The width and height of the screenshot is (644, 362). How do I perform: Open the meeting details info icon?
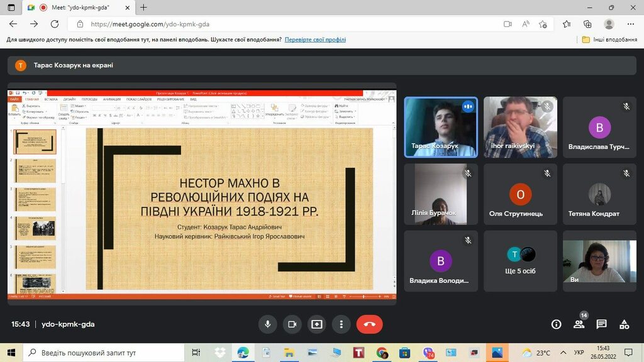point(556,324)
